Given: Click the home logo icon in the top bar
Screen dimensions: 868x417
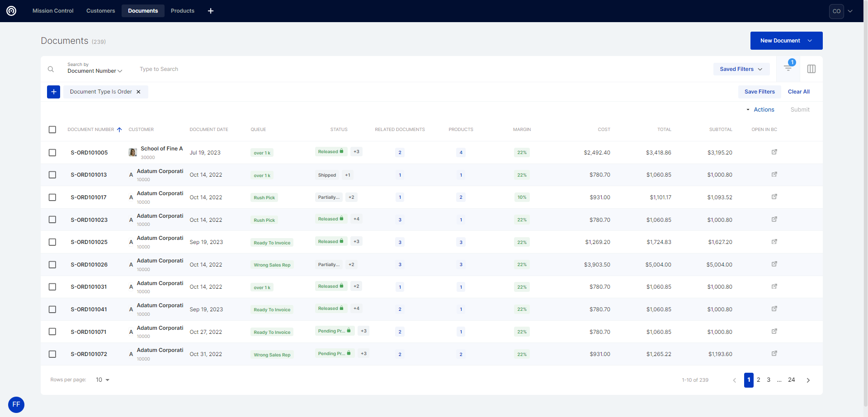Looking at the screenshot, I should click(x=11, y=11).
